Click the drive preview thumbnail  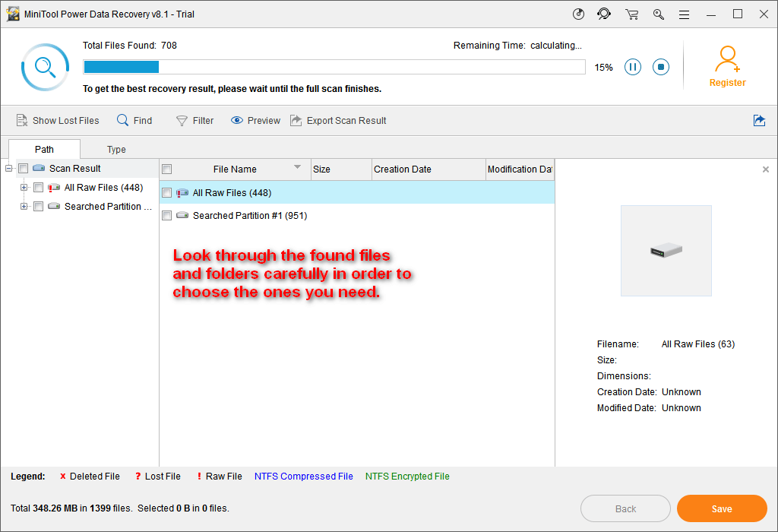point(666,251)
